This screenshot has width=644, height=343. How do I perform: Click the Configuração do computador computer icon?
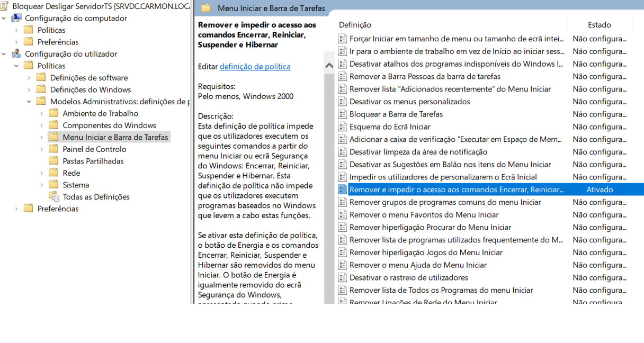pos(16,18)
